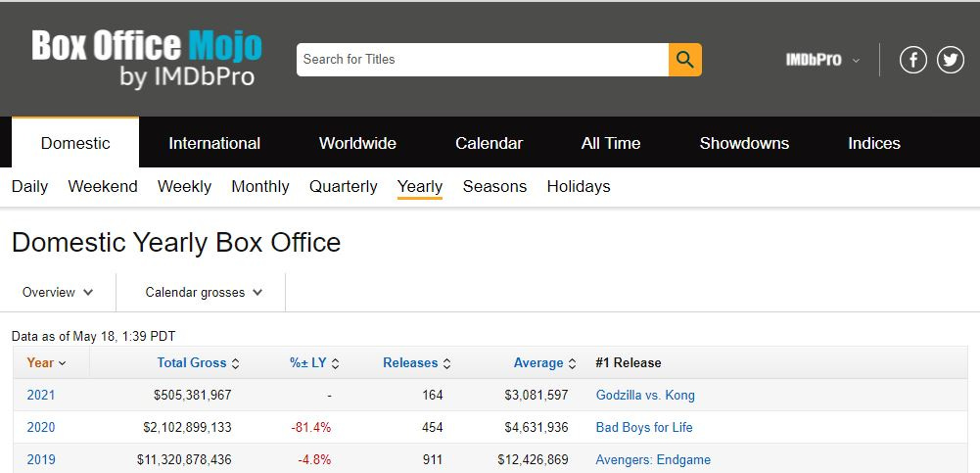Click the Data as of May 18 note
Image resolution: width=980 pixels, height=473 pixels.
tap(94, 336)
